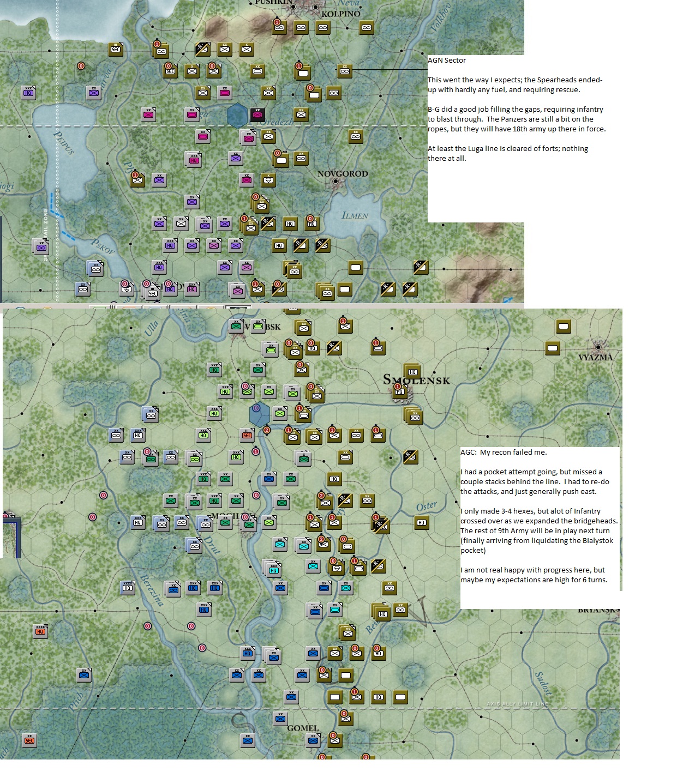The height and width of the screenshot is (784, 677).
Task: Click the Kolpino city label
Action: coord(341,14)
